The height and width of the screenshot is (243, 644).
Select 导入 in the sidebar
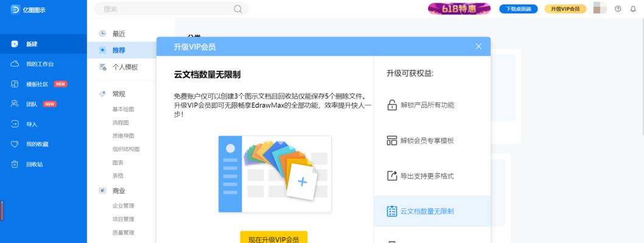pyautogui.click(x=44, y=124)
